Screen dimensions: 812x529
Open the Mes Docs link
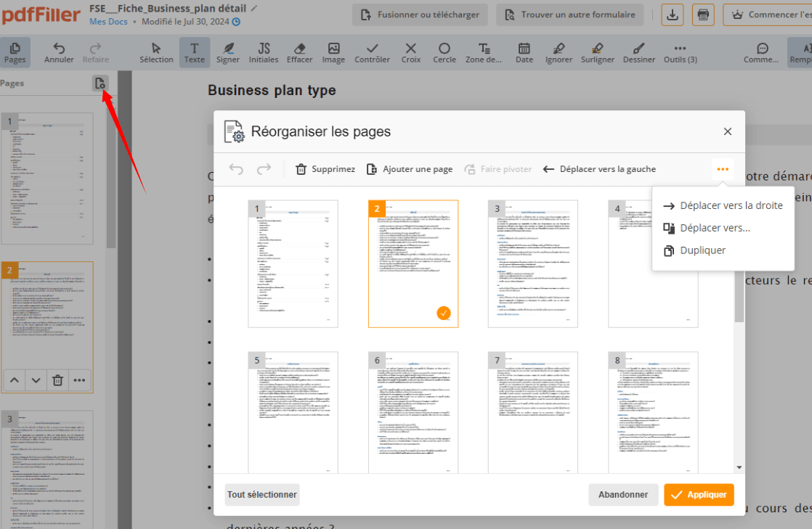[108, 22]
